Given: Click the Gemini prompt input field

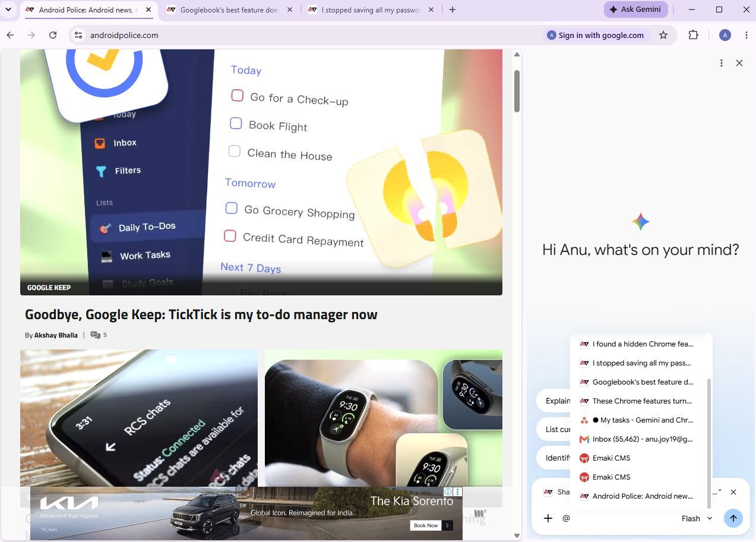Looking at the screenshot, I should [618, 518].
